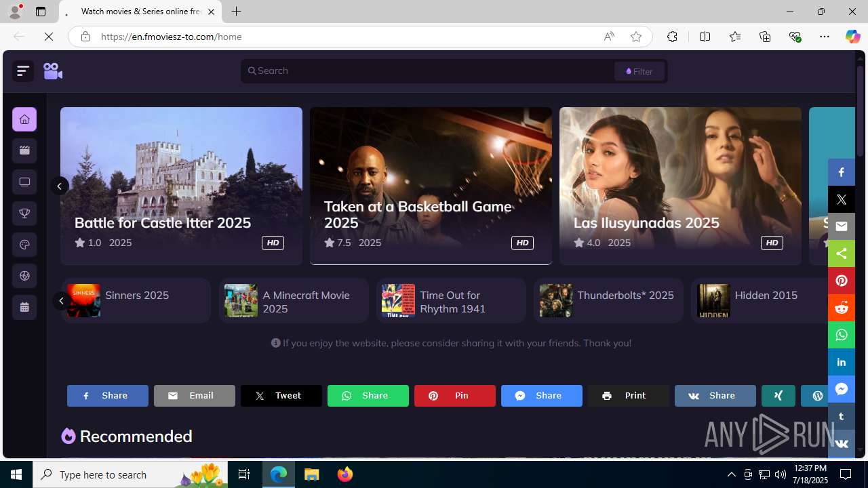Click the movie camera site logo
The width and height of the screenshot is (868, 488).
[x=53, y=70]
